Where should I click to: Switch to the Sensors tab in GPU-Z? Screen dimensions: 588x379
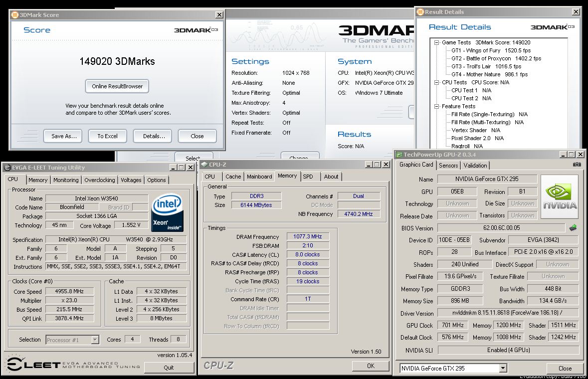[x=448, y=166]
